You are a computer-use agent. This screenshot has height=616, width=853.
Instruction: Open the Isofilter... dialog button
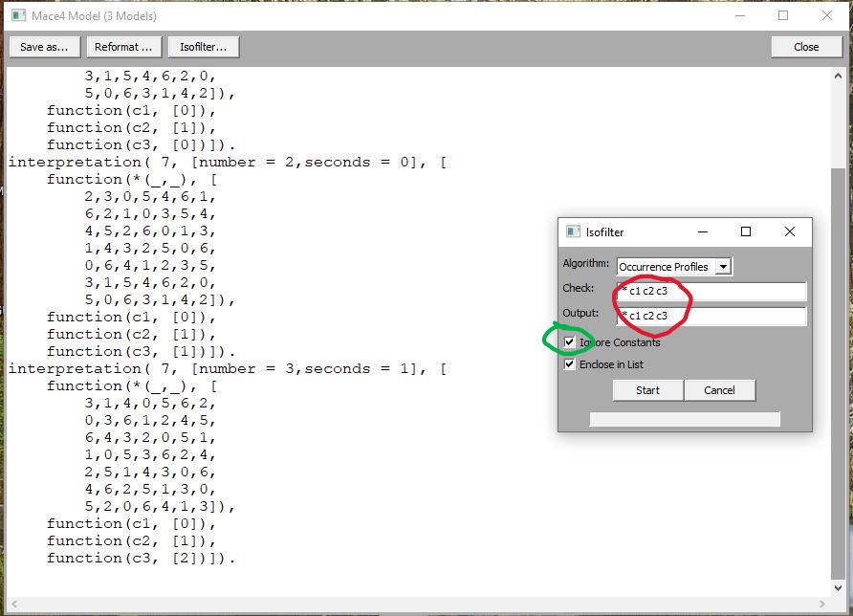pos(204,47)
